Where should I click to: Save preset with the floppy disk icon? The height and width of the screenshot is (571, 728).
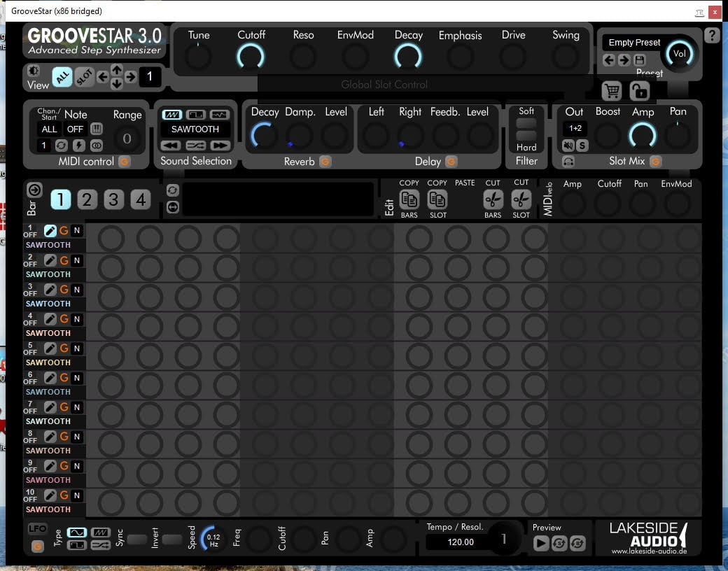coord(639,60)
